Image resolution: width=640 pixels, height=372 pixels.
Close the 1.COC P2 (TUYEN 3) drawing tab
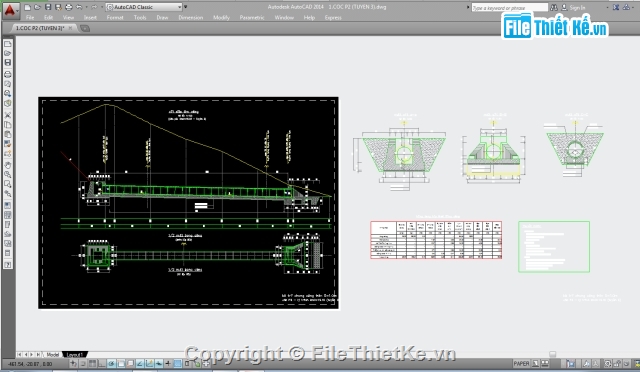click(x=70, y=28)
